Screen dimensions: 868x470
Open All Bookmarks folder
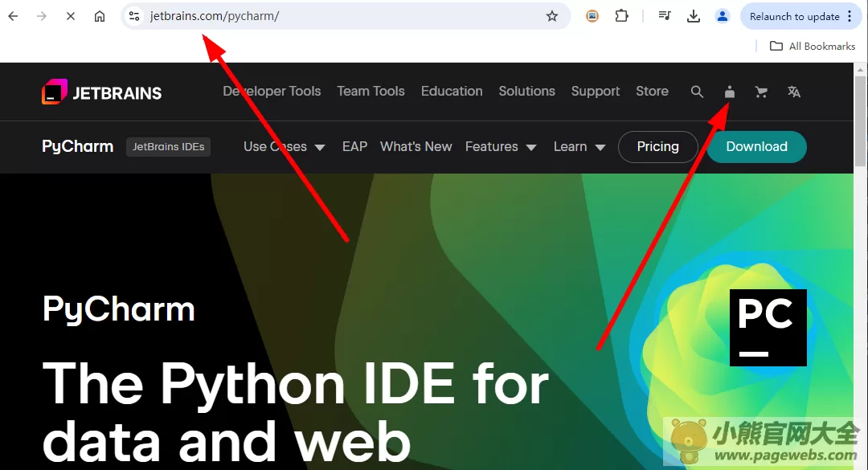point(813,46)
